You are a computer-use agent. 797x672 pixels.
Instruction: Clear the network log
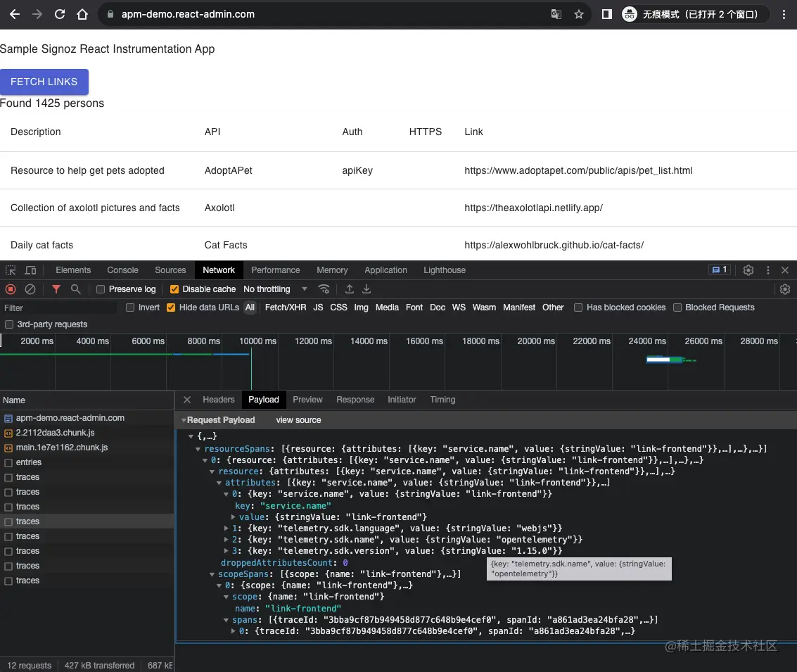(x=30, y=289)
